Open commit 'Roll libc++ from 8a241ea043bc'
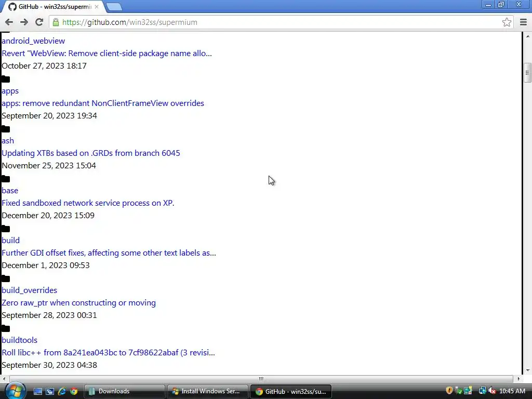 coord(108,353)
